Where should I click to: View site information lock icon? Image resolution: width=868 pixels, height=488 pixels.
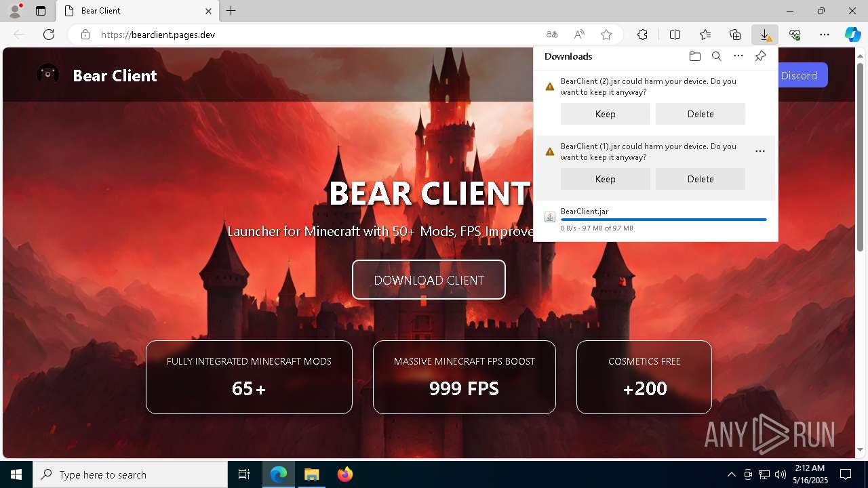(x=85, y=35)
